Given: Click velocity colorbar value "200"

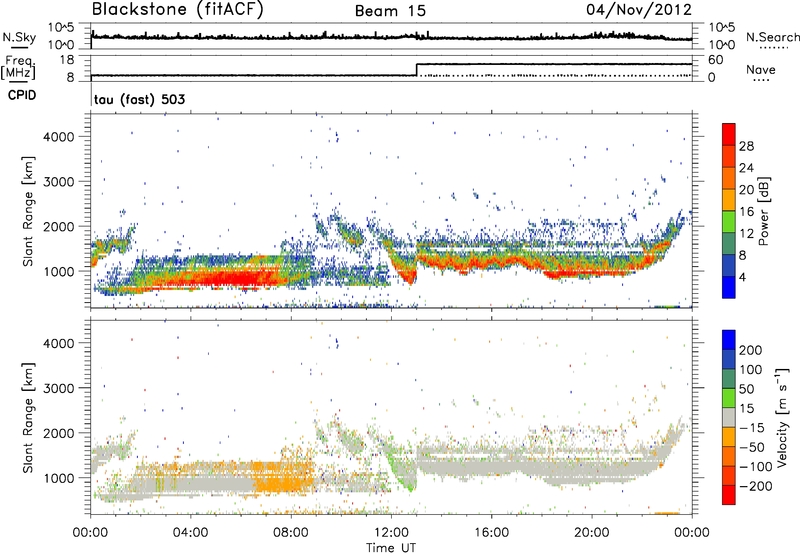Looking at the screenshot, I should [751, 350].
